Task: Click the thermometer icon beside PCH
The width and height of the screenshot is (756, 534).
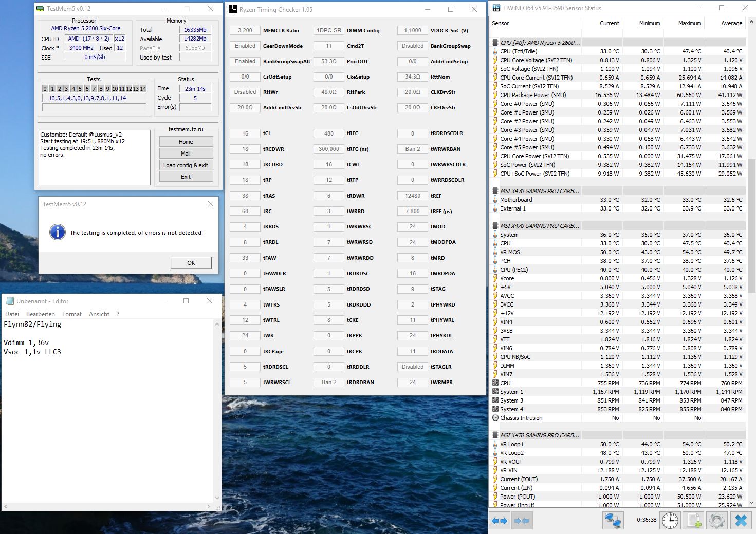Action: (495, 261)
